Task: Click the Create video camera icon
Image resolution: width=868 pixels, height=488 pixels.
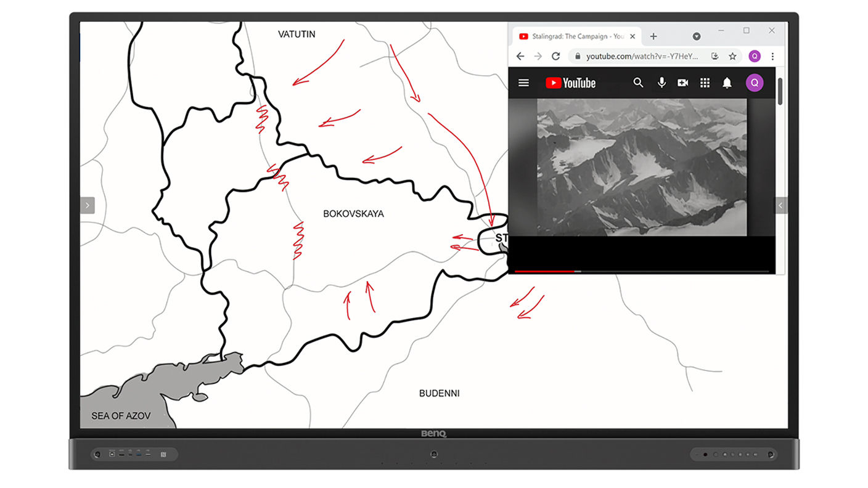Action: (x=682, y=83)
